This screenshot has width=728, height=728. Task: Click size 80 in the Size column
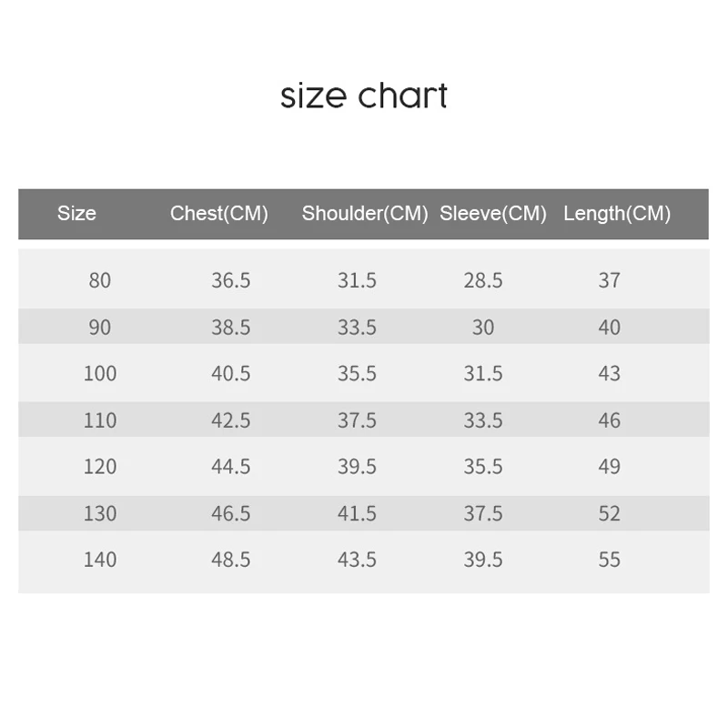(x=100, y=280)
